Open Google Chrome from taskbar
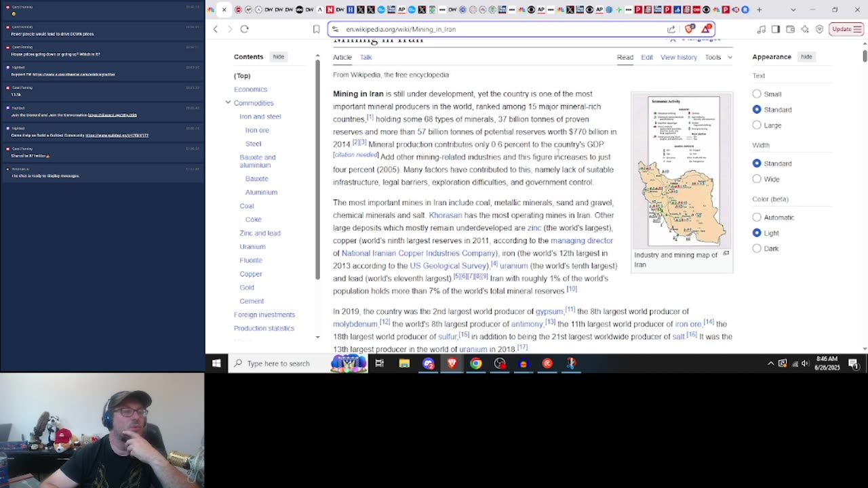The image size is (868, 488). 476,363
